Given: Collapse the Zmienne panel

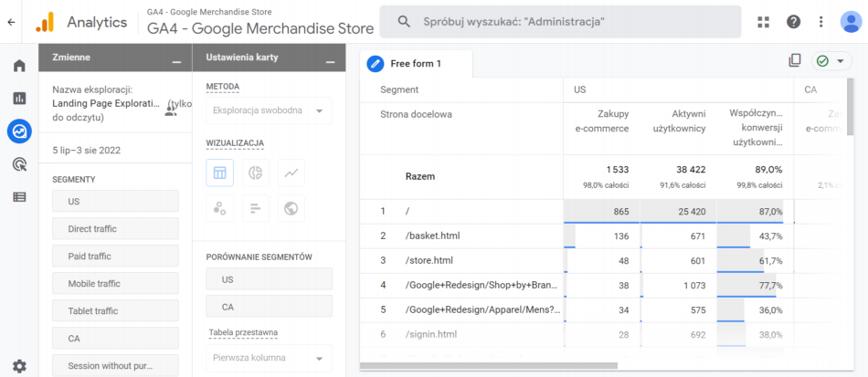Looking at the screenshot, I should point(176,58).
